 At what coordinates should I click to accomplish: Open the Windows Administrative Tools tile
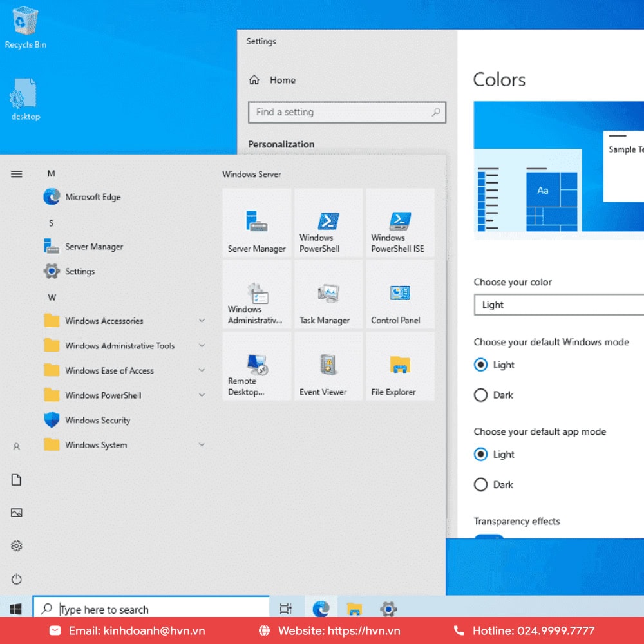tap(257, 294)
